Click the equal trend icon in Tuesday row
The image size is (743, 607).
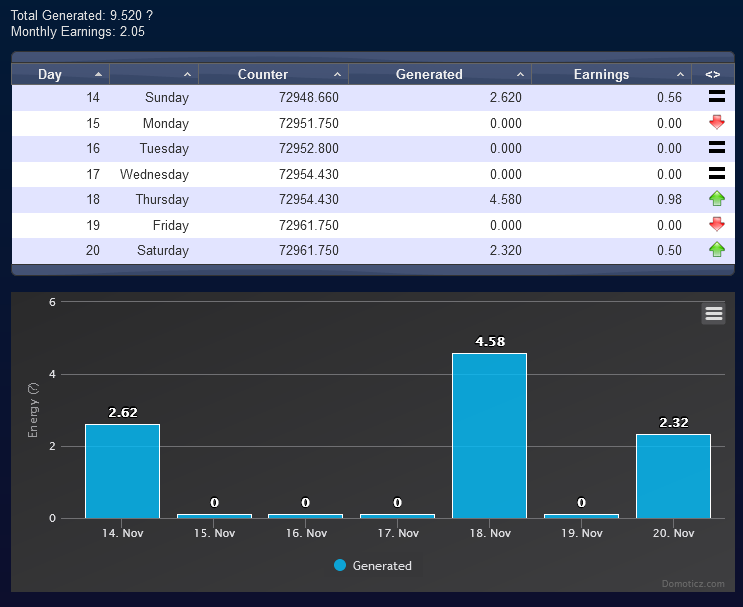(716, 147)
